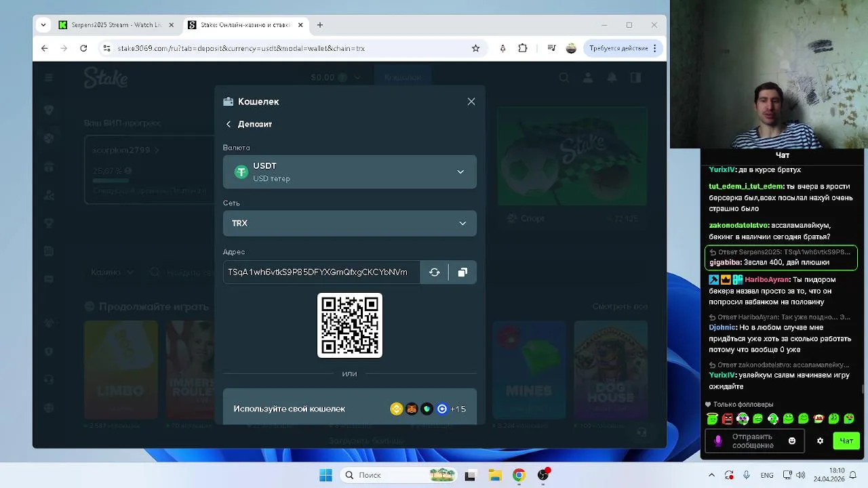
Task: Go back in browser history
Action: (45, 48)
